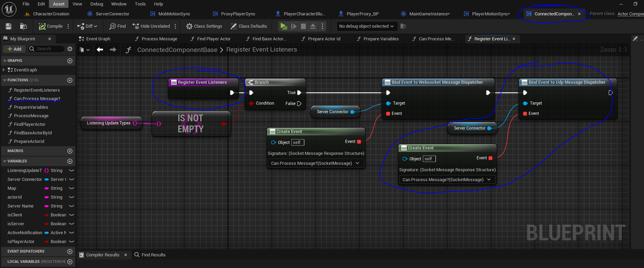This screenshot has width=644, height=268.
Task: Toggle visibility of actorId variable
Action: click(x=71, y=197)
